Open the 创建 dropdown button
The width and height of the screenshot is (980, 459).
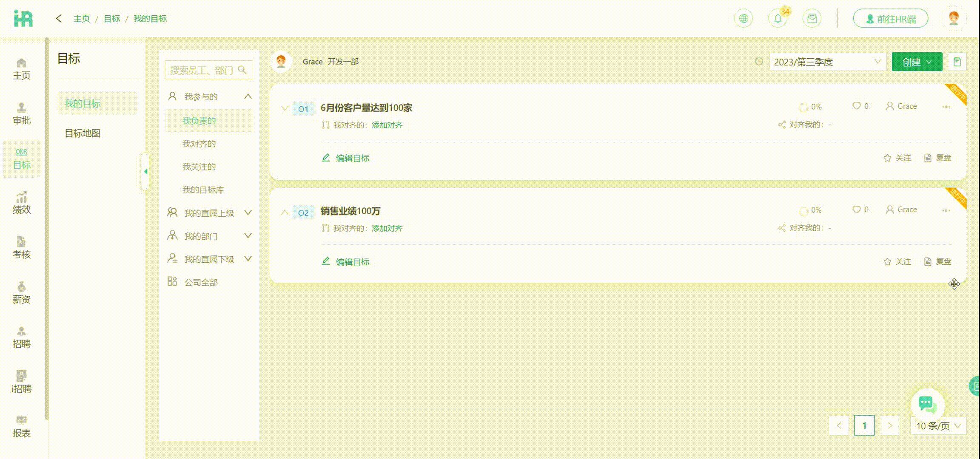[x=917, y=62]
